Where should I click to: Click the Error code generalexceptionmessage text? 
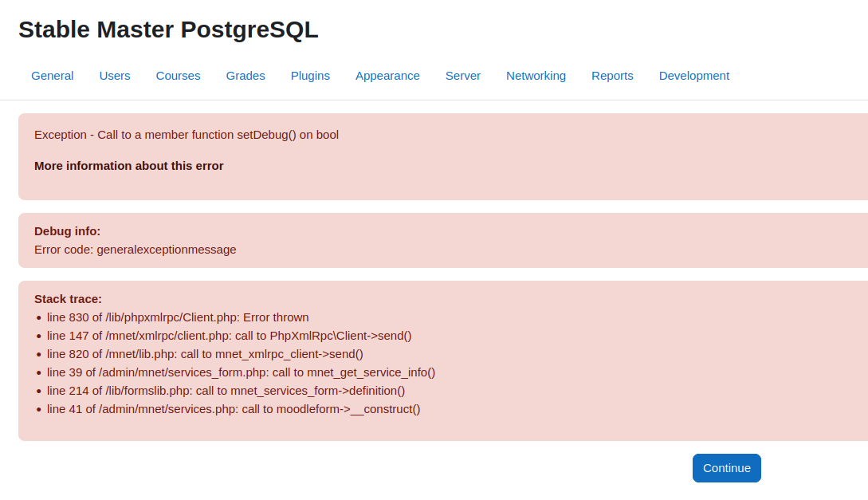coord(135,250)
